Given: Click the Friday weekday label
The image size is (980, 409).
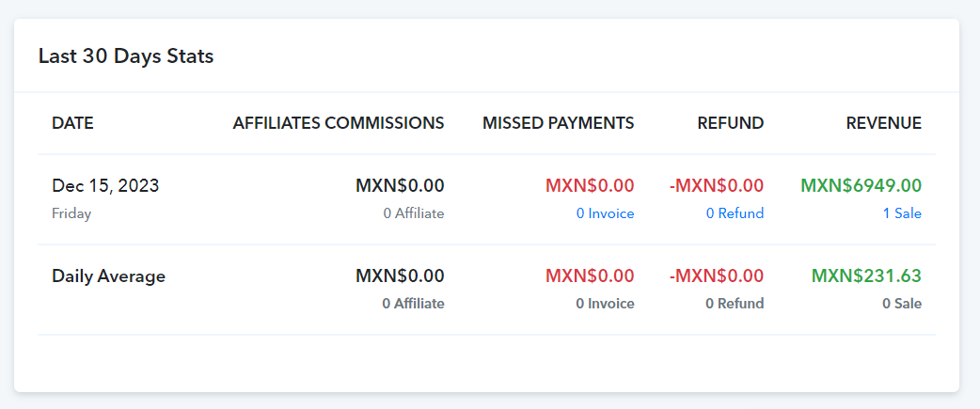Looking at the screenshot, I should coord(71,213).
